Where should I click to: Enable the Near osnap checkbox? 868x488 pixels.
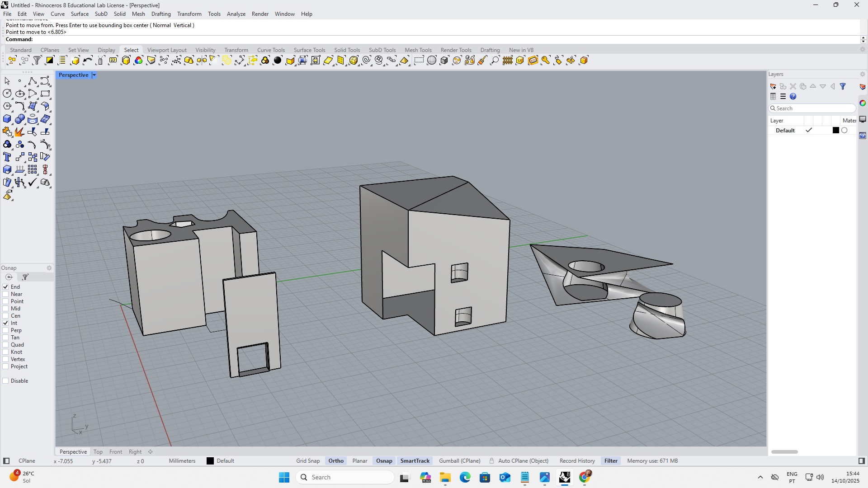(6, 294)
